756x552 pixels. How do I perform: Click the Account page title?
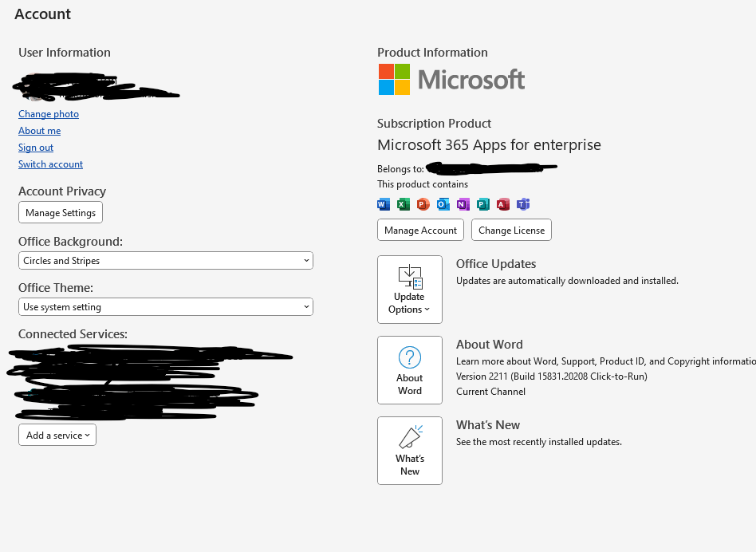[42, 14]
